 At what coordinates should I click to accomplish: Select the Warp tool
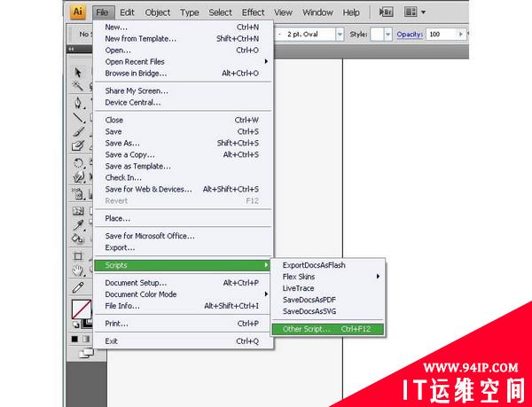pos(78,177)
